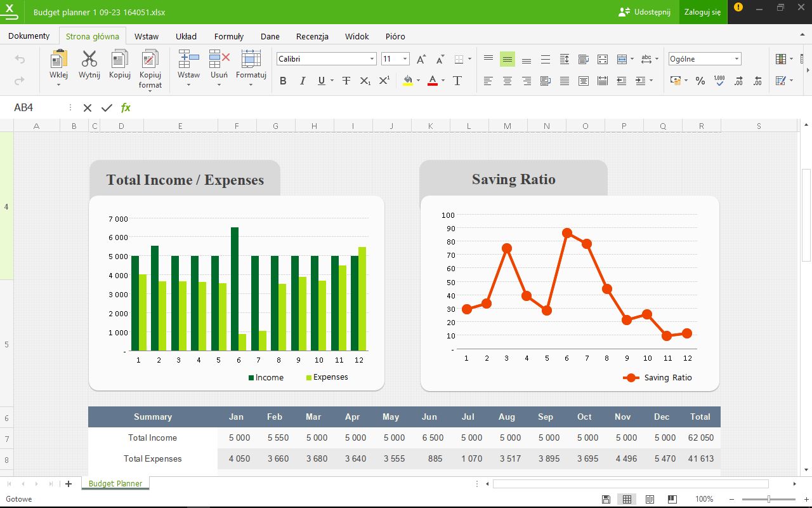Image resolution: width=812 pixels, height=508 pixels.
Task: Click the increase font size icon
Action: click(x=421, y=59)
